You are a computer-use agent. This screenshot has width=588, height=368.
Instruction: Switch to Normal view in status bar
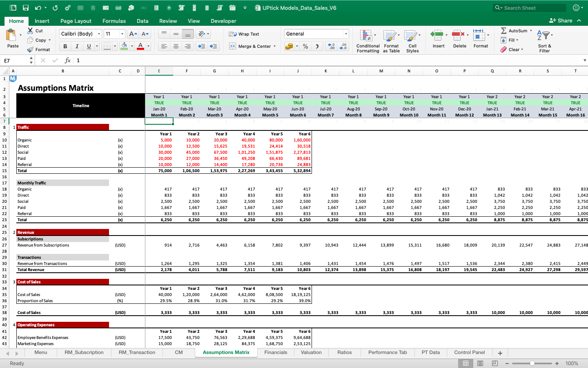click(x=465, y=363)
